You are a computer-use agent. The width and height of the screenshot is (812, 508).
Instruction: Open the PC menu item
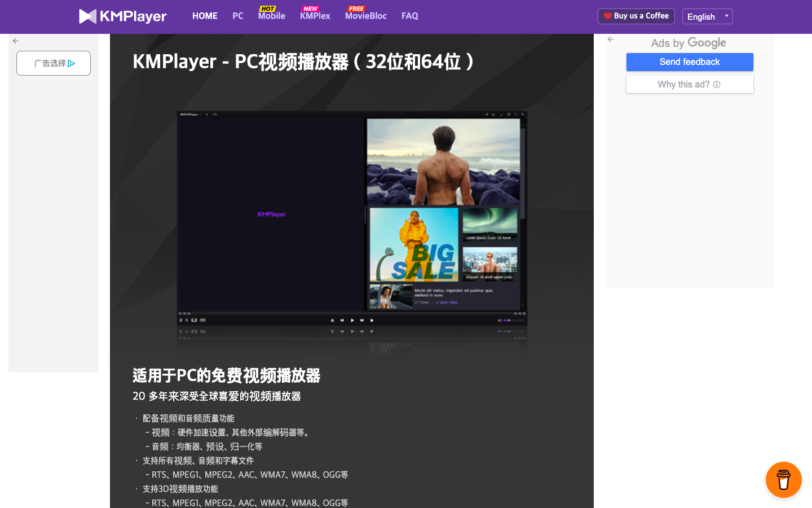click(238, 16)
